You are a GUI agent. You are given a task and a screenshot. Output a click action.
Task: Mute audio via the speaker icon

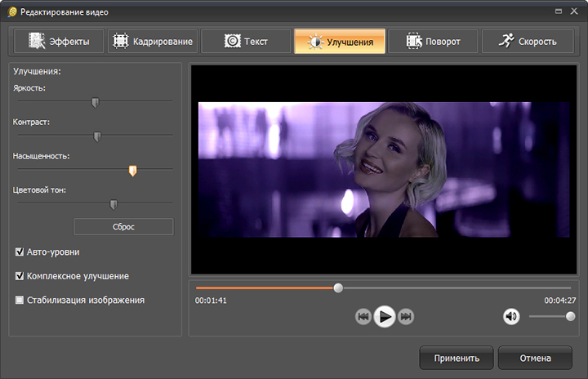pos(511,317)
